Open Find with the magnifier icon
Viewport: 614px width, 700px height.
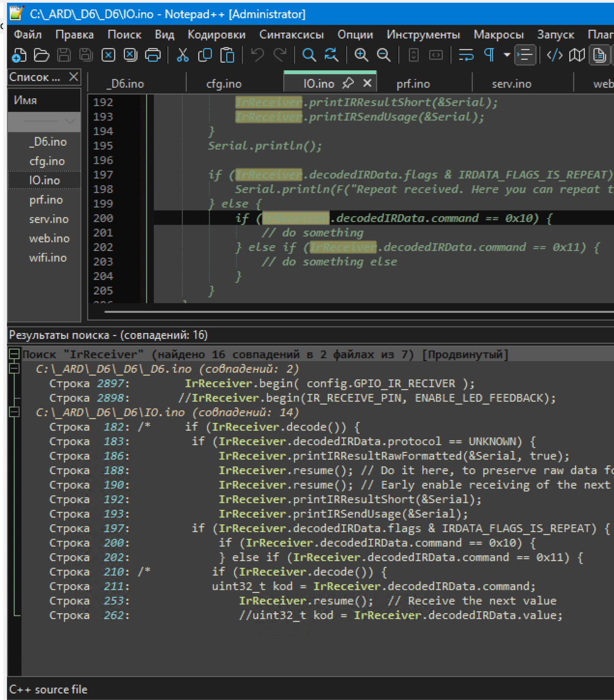point(309,55)
